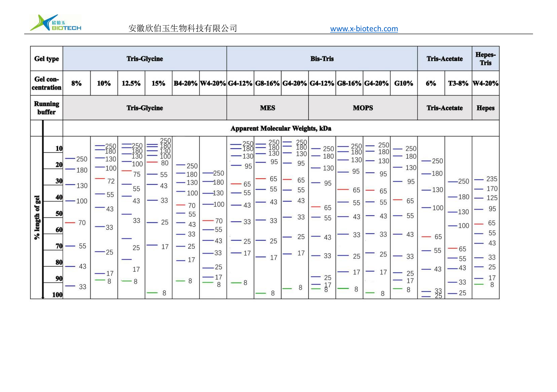Image resolution: width=557 pixels, height=392 pixels.
Task: Select the company name 安徽欣伯玉生物科技有限公司
Action: coord(183,28)
